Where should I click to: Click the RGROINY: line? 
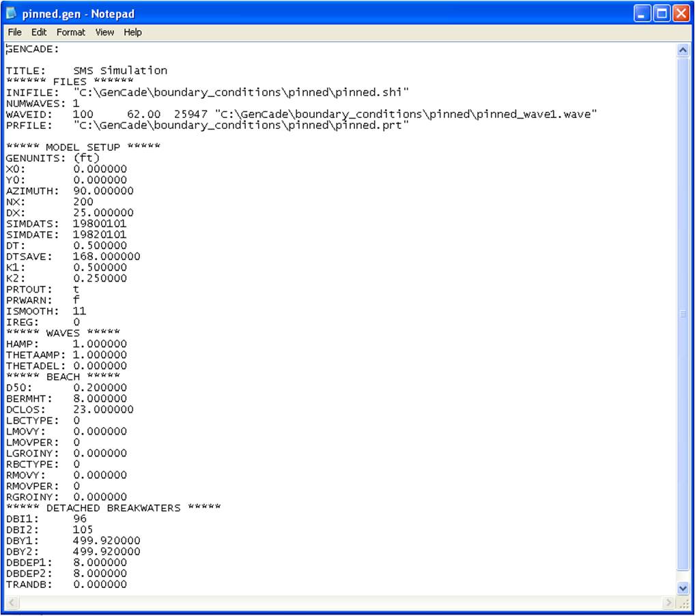pos(66,497)
